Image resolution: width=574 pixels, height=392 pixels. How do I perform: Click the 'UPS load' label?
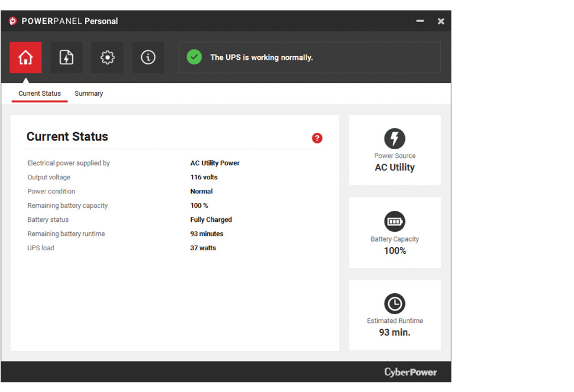tap(41, 248)
